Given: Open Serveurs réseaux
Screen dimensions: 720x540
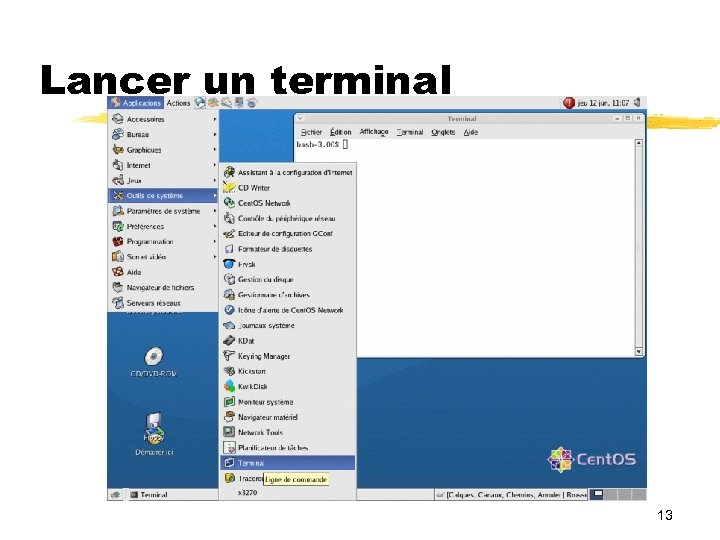Looking at the screenshot, I should pyautogui.click(x=163, y=303).
